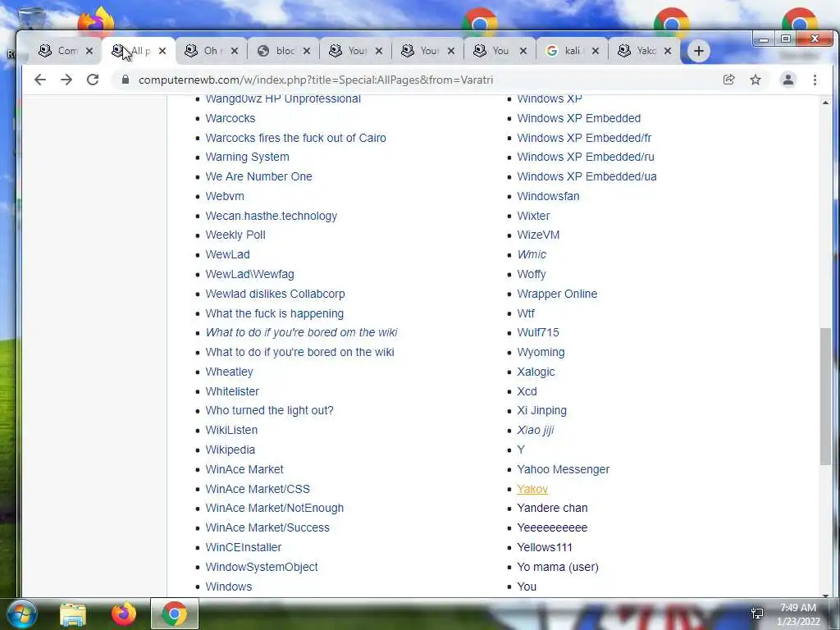Screen dimensions: 840x630
Task: Open the 'Weekly Poll' link
Action: coord(235,235)
